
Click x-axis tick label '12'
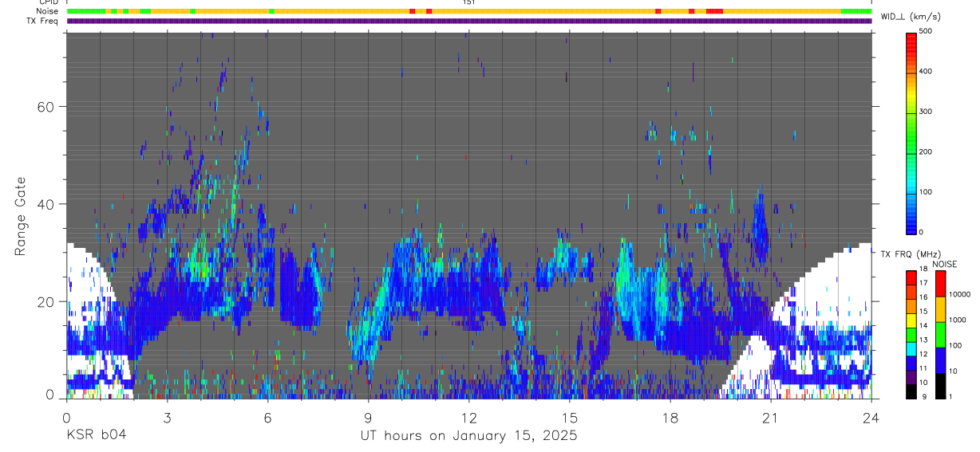(468, 418)
